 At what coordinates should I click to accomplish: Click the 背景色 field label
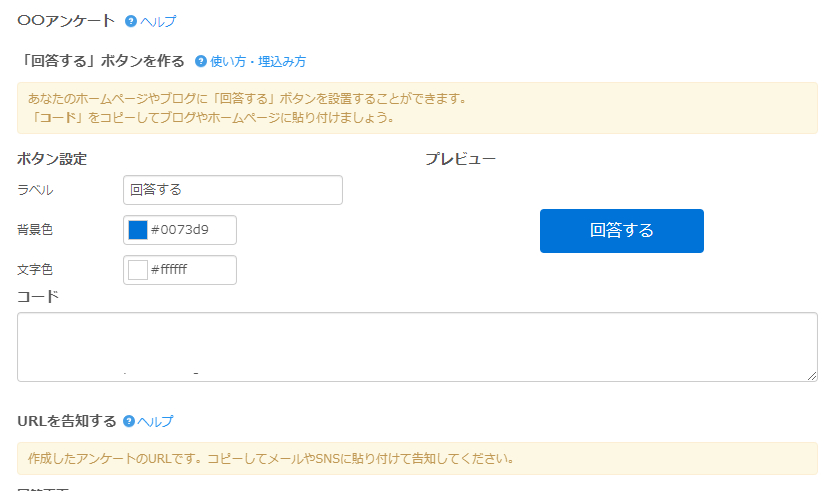pos(35,230)
